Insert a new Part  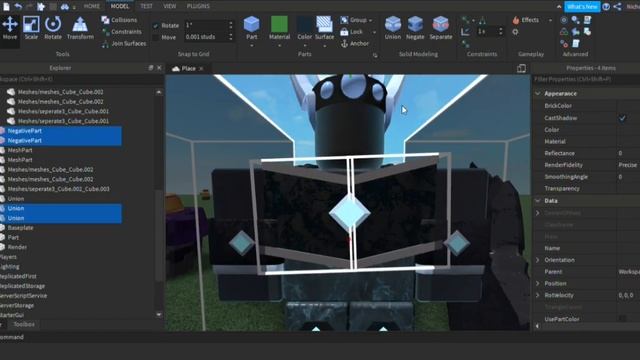(x=251, y=28)
